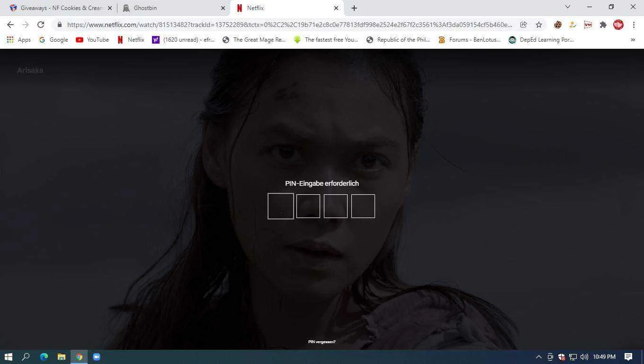Click the Chrome taskbar icon
This screenshot has width=644, height=364.
pos(79,357)
